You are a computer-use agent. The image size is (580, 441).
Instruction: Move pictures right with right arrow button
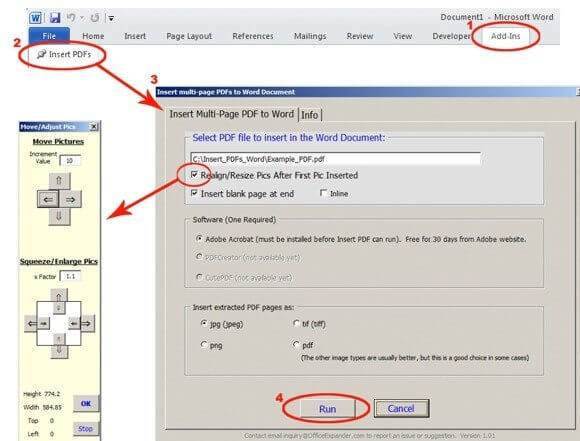coord(71,199)
